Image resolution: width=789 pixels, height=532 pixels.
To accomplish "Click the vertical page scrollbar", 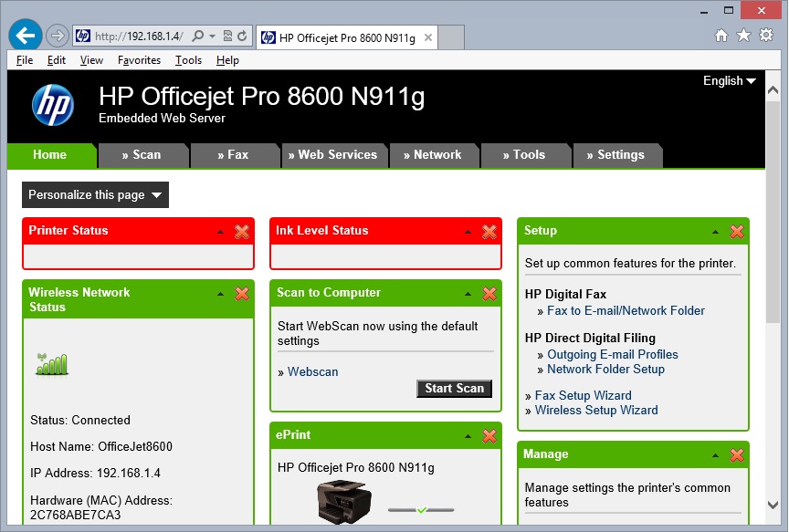I will coord(773,274).
